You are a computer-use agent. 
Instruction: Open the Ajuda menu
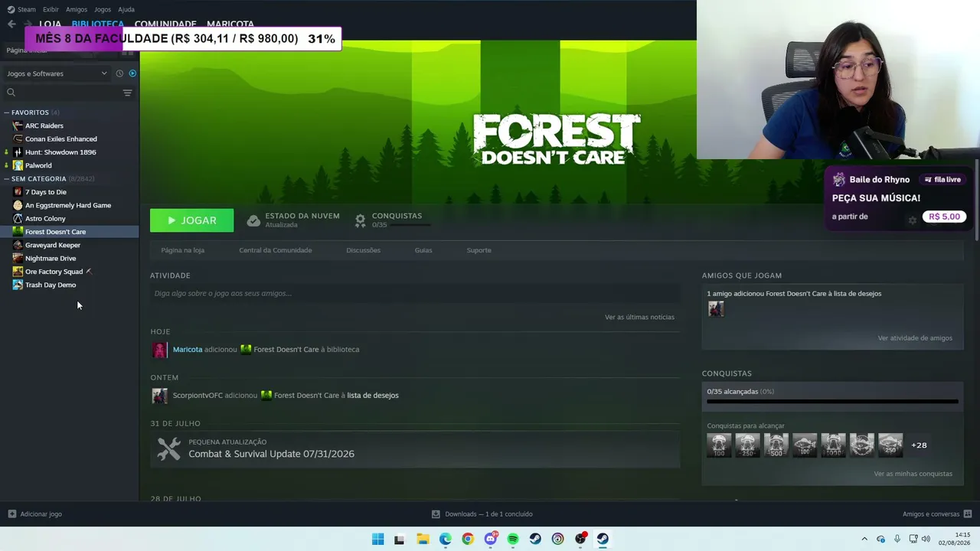[126, 9]
